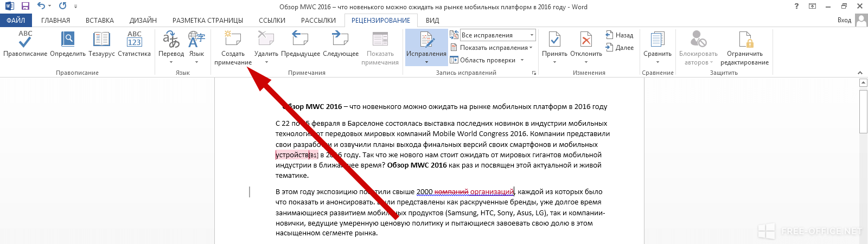The height and width of the screenshot is (244, 868).
Task: Open Word Help question mark
Action: click(x=796, y=7)
